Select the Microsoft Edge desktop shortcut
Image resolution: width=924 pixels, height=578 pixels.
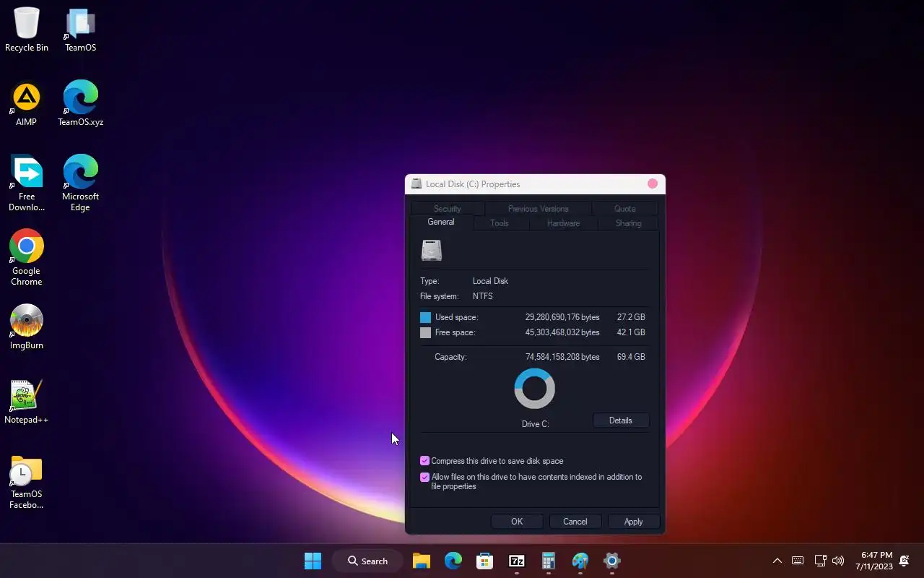(80, 184)
